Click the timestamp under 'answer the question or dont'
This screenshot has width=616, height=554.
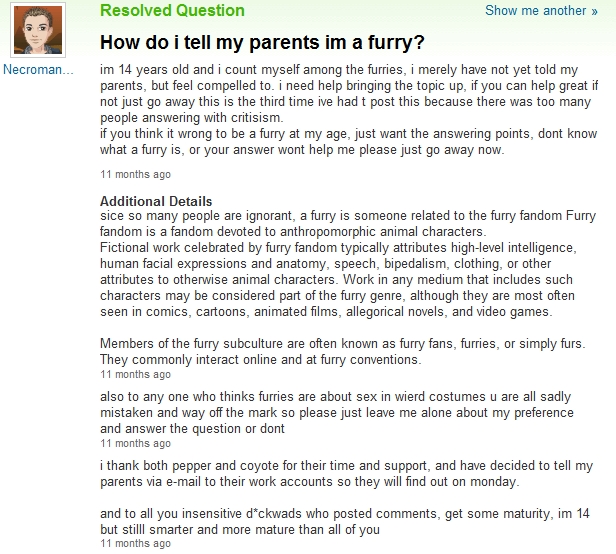(x=135, y=443)
